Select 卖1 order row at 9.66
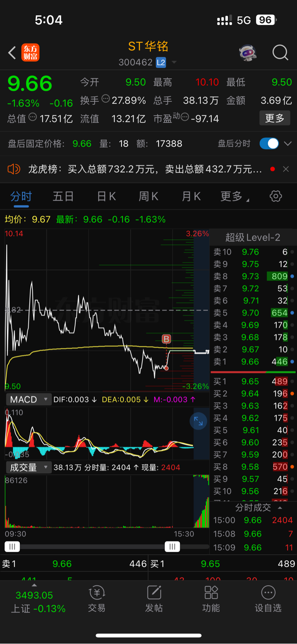297x644 pixels. (254, 362)
